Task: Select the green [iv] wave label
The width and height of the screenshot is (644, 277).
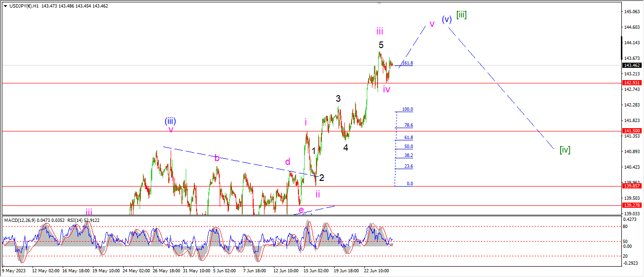Action: coord(565,150)
